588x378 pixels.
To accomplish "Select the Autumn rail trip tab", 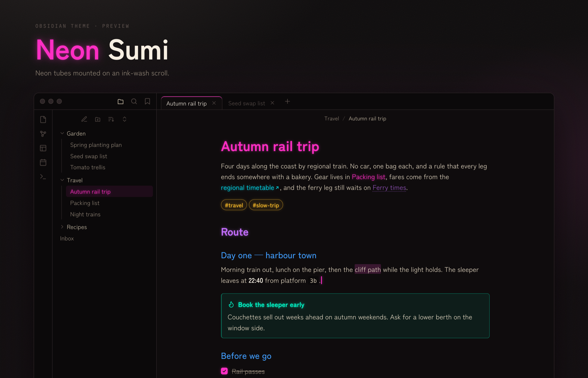I will pyautogui.click(x=191, y=103).
